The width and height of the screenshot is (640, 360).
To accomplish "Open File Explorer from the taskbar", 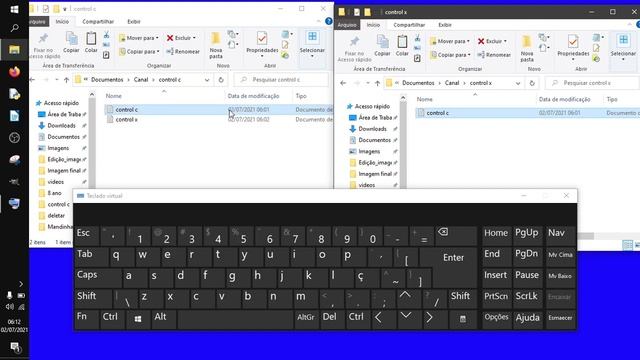I will pos(14,50).
